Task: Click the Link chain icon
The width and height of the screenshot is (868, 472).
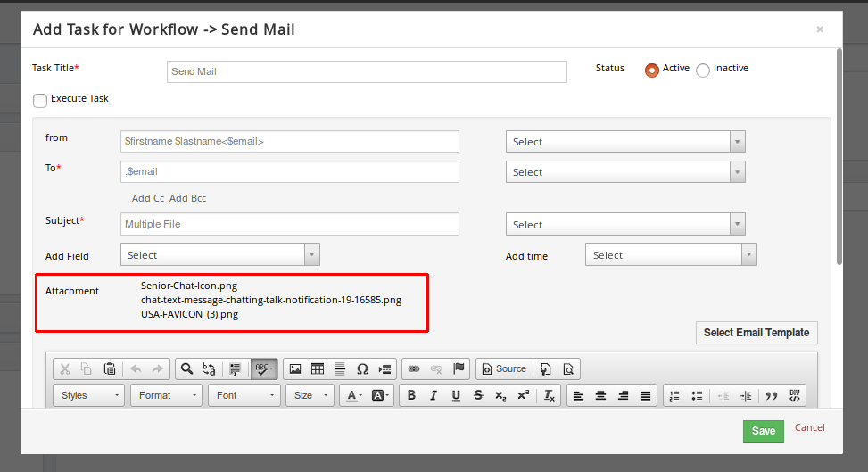Action: [x=414, y=369]
